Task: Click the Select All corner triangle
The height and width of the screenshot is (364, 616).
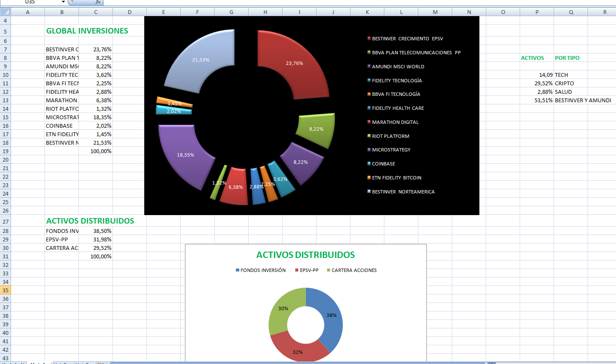Action: pyautogui.click(x=6, y=12)
